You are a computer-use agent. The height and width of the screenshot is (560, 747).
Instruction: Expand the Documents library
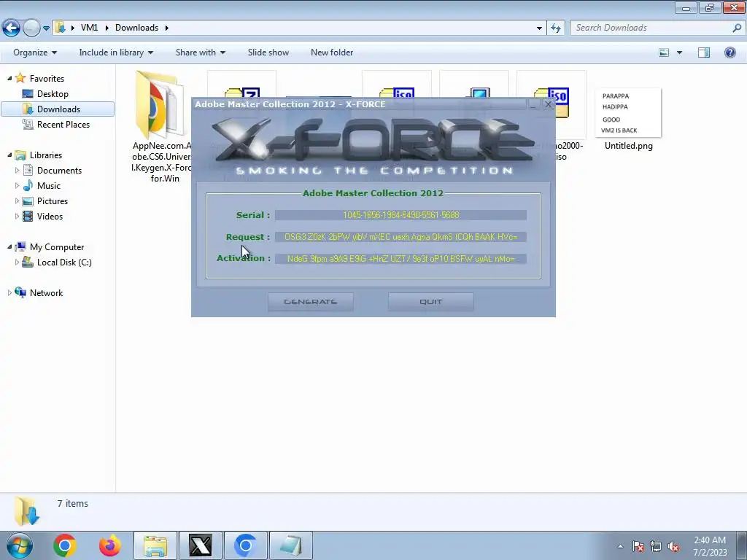pyautogui.click(x=18, y=170)
